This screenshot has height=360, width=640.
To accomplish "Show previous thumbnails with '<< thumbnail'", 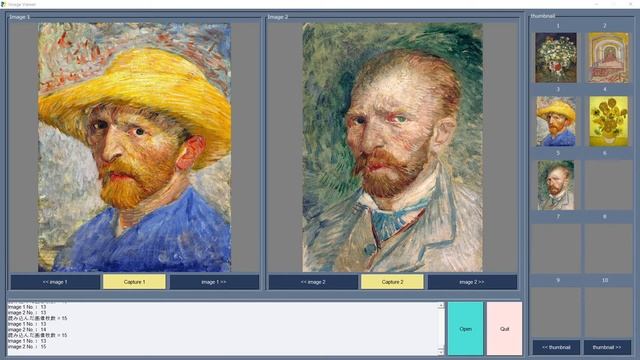I will click(x=556, y=347).
